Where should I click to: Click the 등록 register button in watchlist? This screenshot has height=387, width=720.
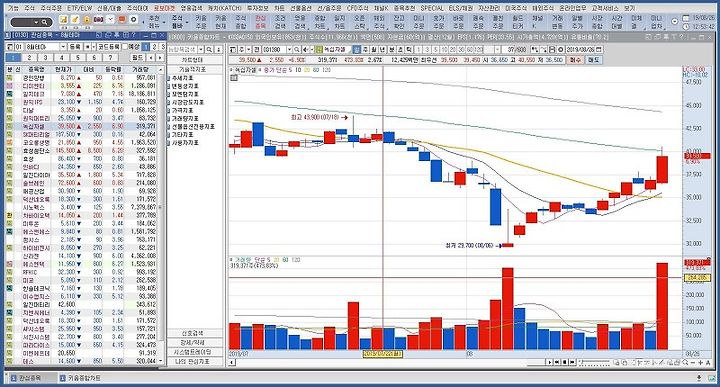75,47
